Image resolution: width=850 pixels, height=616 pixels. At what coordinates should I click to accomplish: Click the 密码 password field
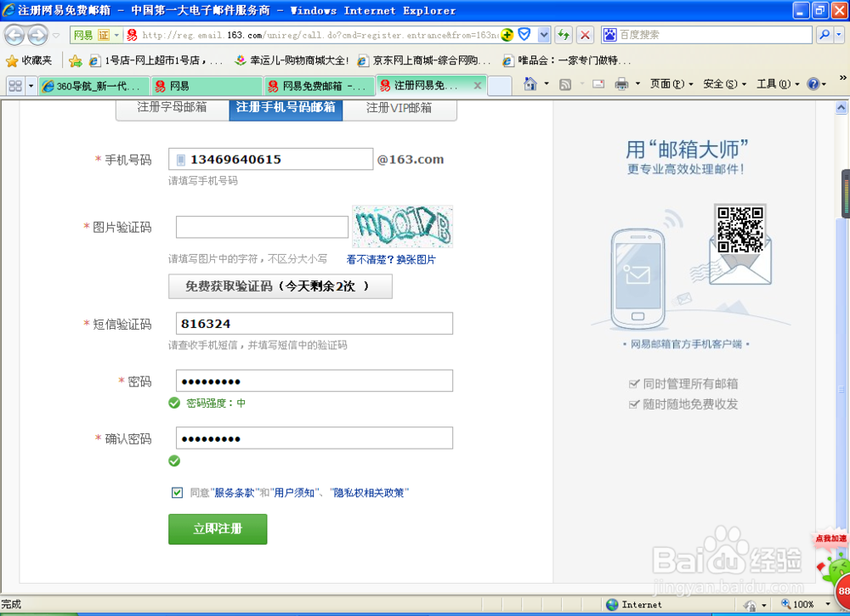coord(314,381)
